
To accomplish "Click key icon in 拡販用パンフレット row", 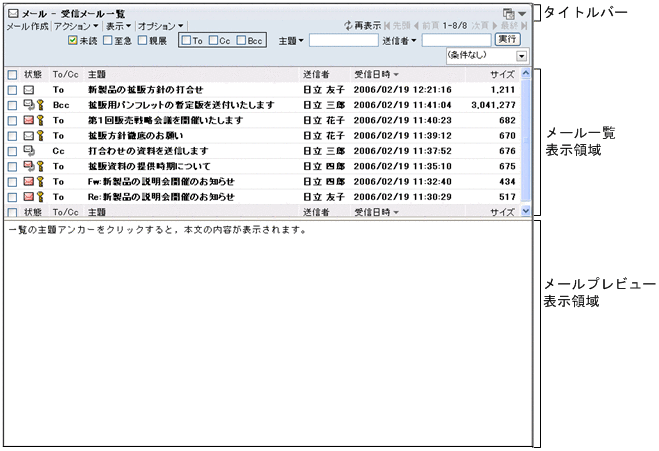I will coord(40,105).
